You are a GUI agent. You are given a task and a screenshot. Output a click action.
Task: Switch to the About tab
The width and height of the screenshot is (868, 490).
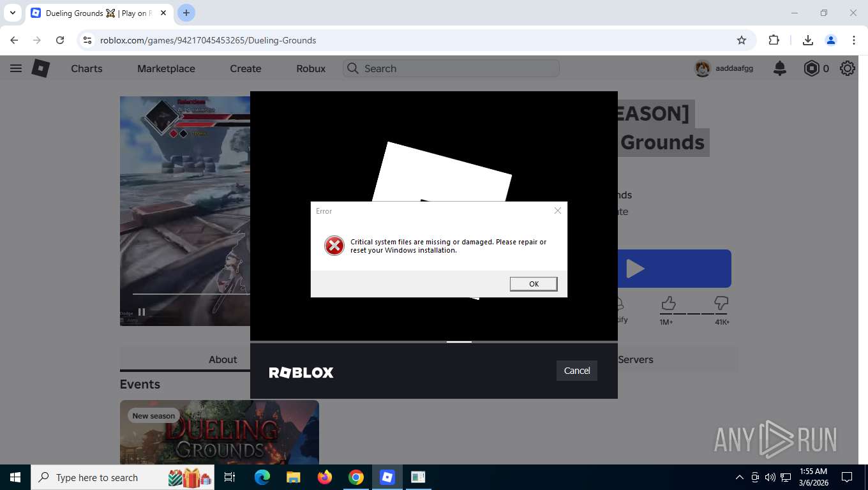223,359
